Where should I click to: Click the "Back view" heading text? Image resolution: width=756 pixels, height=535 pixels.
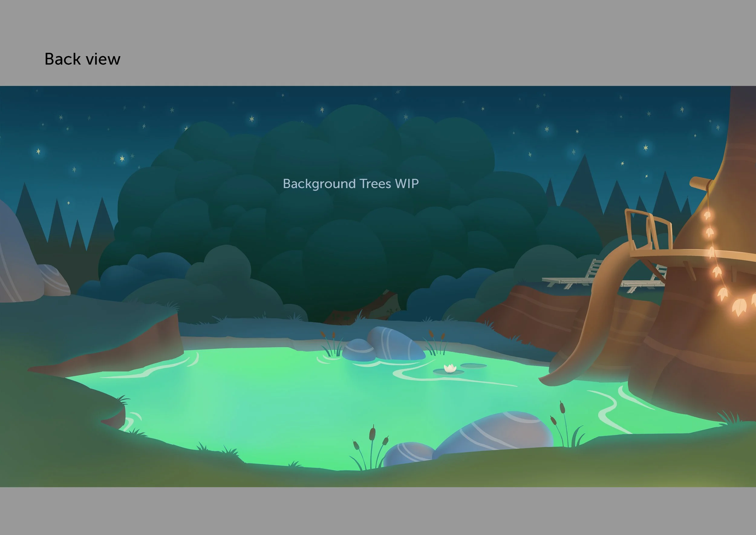pyautogui.click(x=82, y=59)
